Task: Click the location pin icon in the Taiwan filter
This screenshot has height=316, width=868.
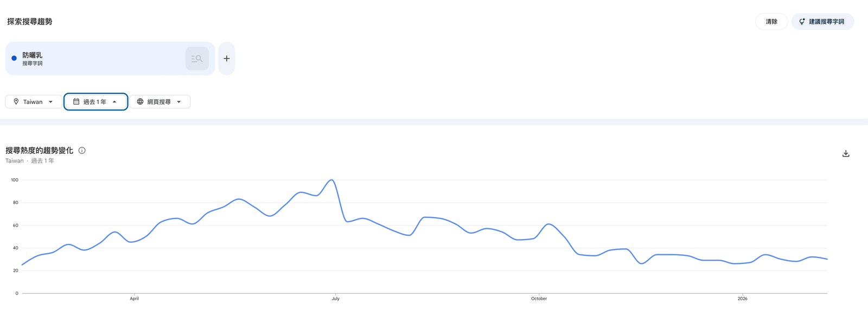Action: (16, 101)
